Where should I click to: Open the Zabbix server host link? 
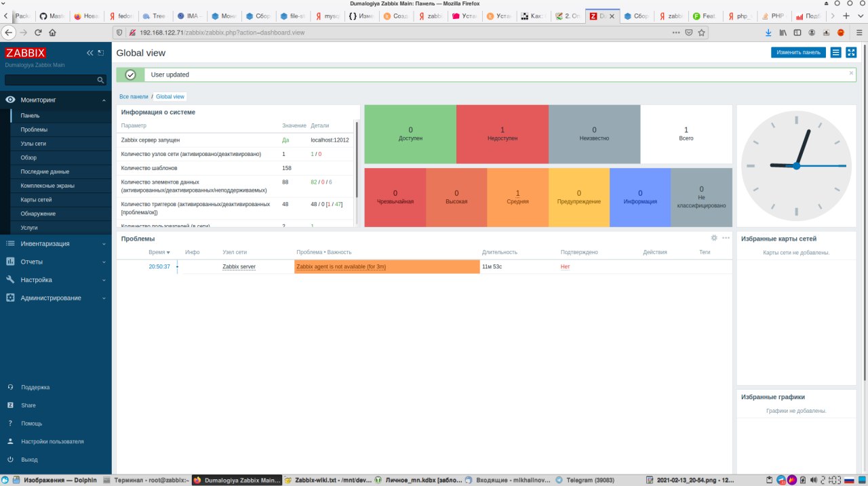tap(239, 267)
